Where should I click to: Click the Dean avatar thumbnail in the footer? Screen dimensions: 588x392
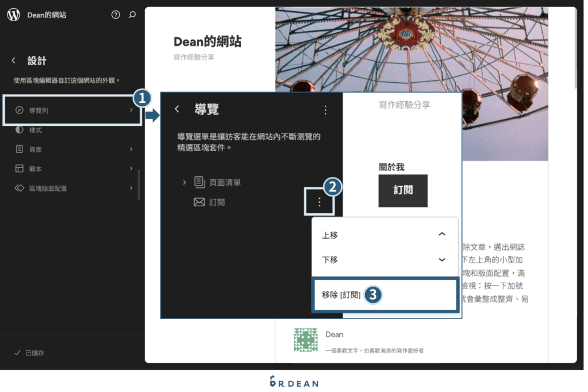(x=305, y=341)
